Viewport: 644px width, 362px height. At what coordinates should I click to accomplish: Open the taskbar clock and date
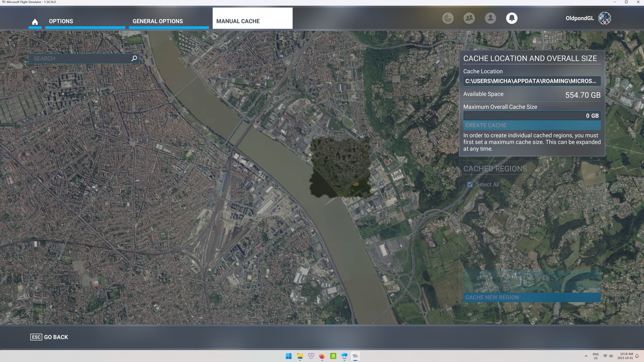click(626, 356)
